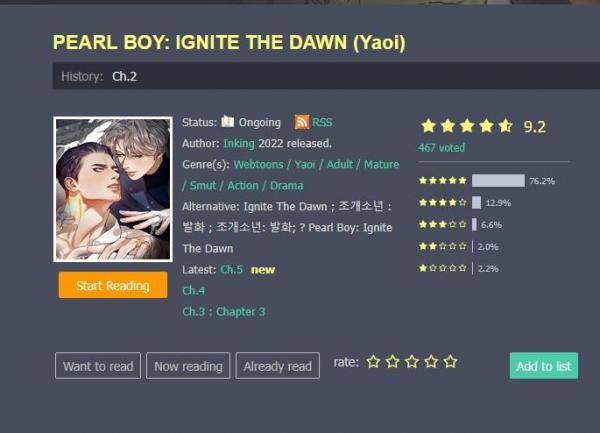The height and width of the screenshot is (433, 600).
Task: Click the orange RSS feed icon
Action: pyautogui.click(x=302, y=122)
